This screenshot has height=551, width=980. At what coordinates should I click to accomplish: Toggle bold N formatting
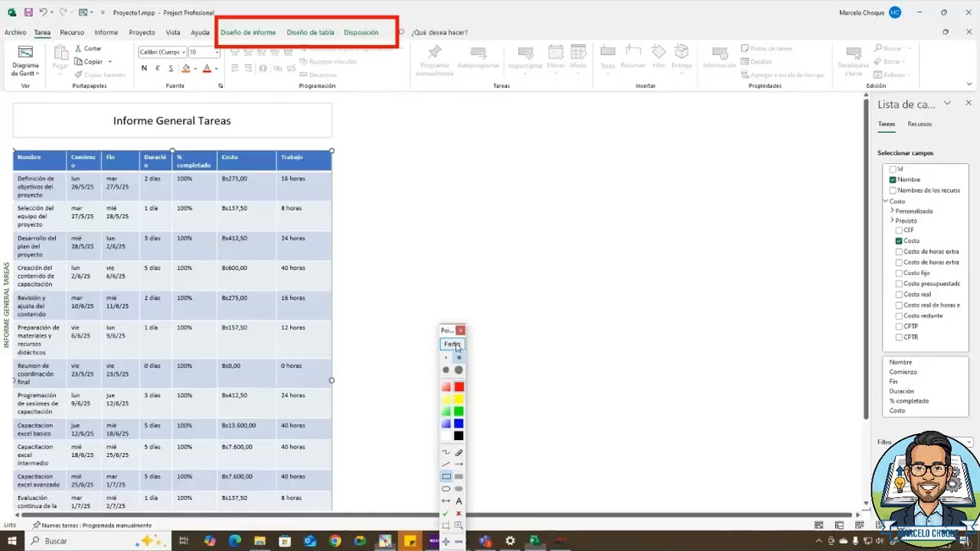(x=144, y=68)
